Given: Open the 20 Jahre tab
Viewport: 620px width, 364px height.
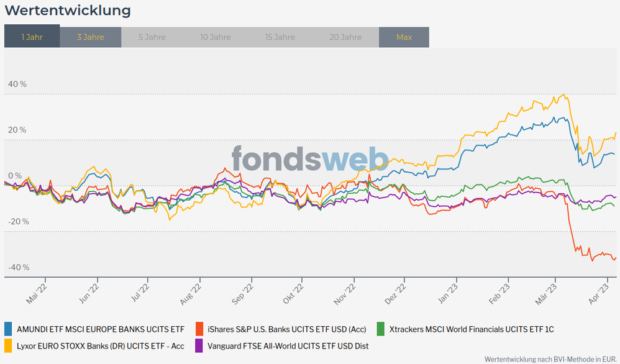Looking at the screenshot, I should point(345,37).
